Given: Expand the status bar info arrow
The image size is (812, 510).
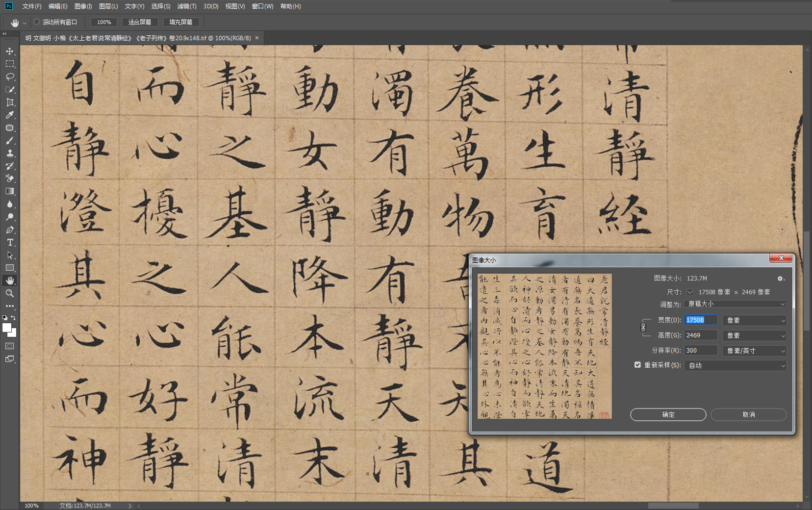Looking at the screenshot, I should tap(130, 506).
